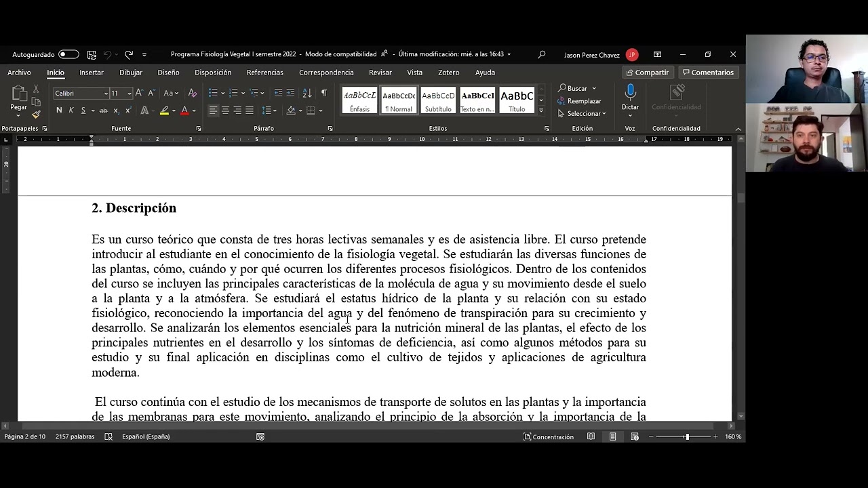This screenshot has height=488, width=868.
Task: Click the Concentración focus mode button
Action: pos(549,436)
